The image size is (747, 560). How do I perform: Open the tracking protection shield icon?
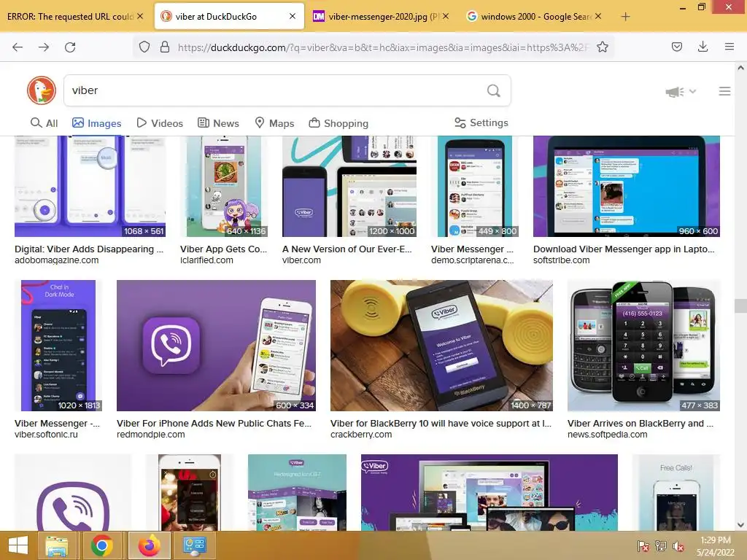[144, 47]
